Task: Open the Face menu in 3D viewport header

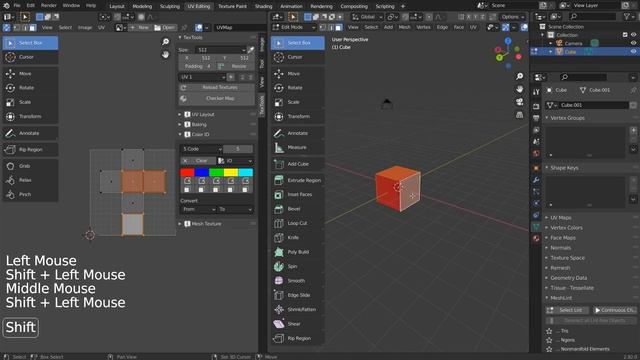Action: point(458,27)
